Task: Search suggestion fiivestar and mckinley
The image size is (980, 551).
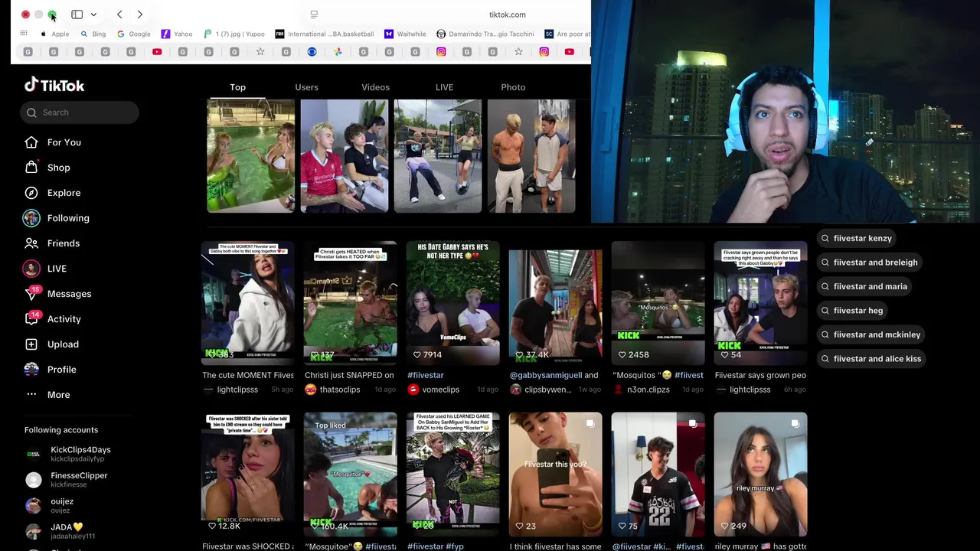Action: coord(871,334)
